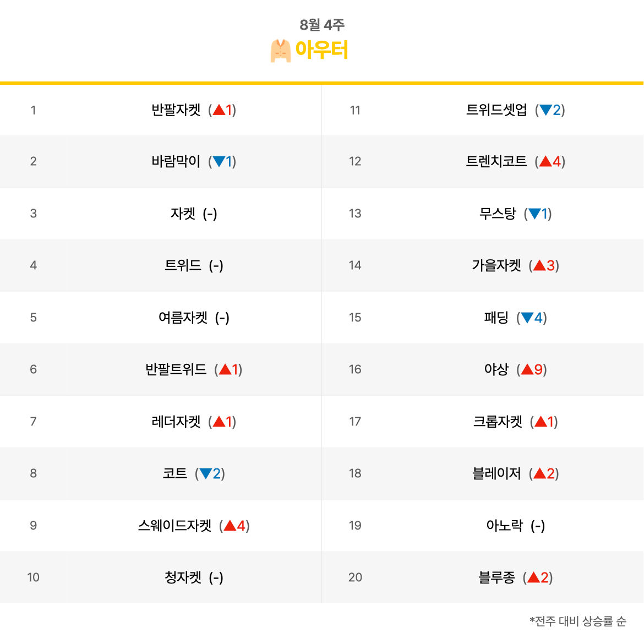Screen dimensions: 644x644
Task: Click the blue down arrow beside 트위드셋업
Action: 545,110
